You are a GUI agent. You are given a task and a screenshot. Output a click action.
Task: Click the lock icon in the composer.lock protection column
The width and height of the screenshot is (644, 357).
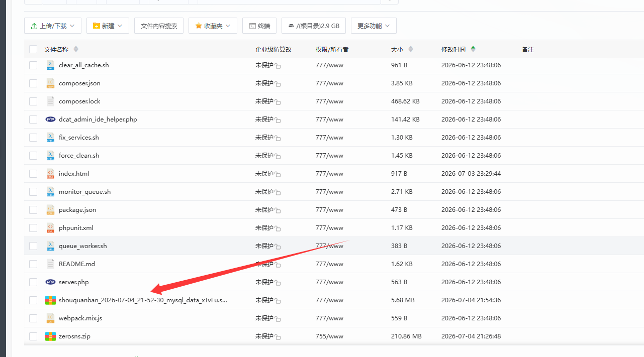pos(278,102)
